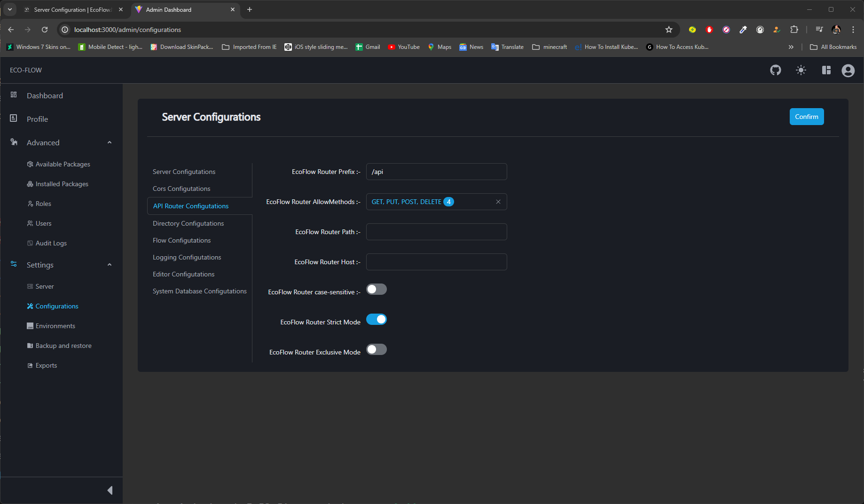The width and height of the screenshot is (864, 504).
Task: Select System Database Configutations tab
Action: click(199, 291)
